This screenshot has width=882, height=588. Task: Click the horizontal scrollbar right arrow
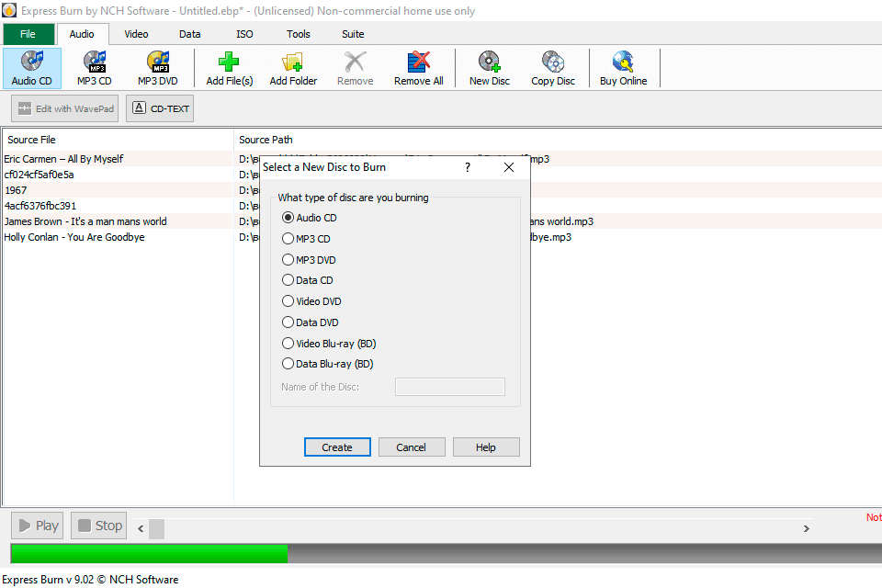tap(806, 528)
